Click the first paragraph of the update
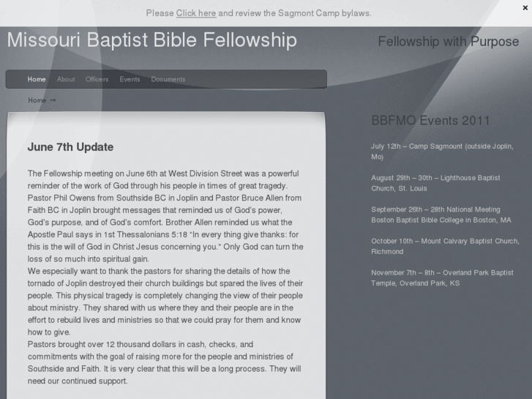Viewport: 532px width, 399px height. [163, 216]
